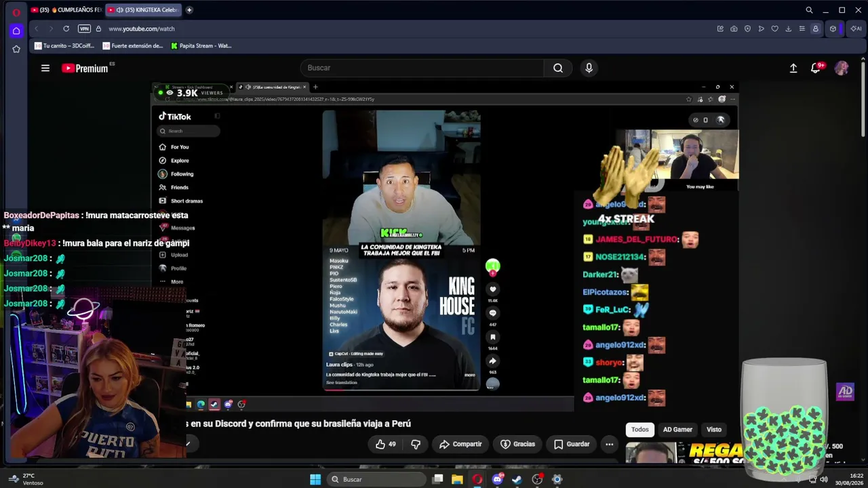Open a new browser tab
Viewport: 868px width, 488px height.
[x=189, y=10]
